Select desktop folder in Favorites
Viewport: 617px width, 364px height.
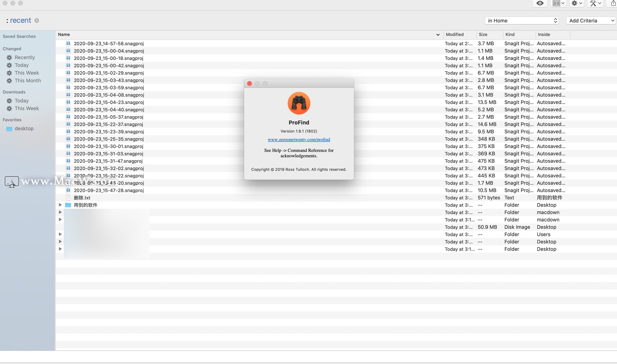[x=24, y=128]
